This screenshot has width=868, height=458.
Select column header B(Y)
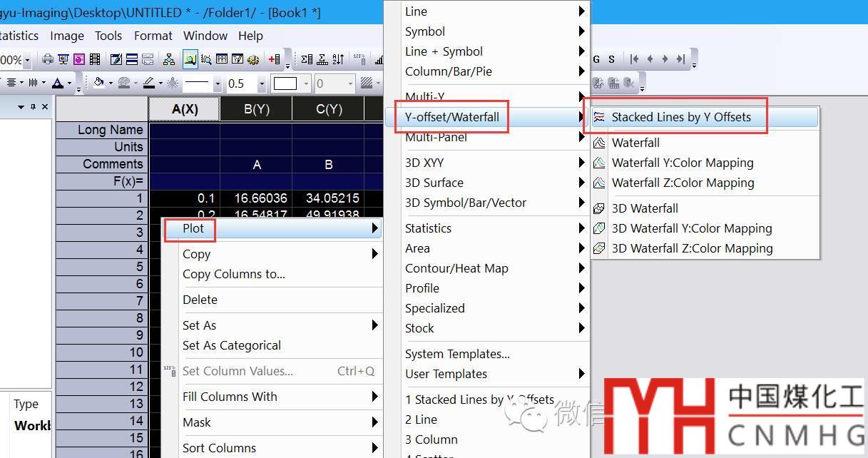[x=257, y=108]
